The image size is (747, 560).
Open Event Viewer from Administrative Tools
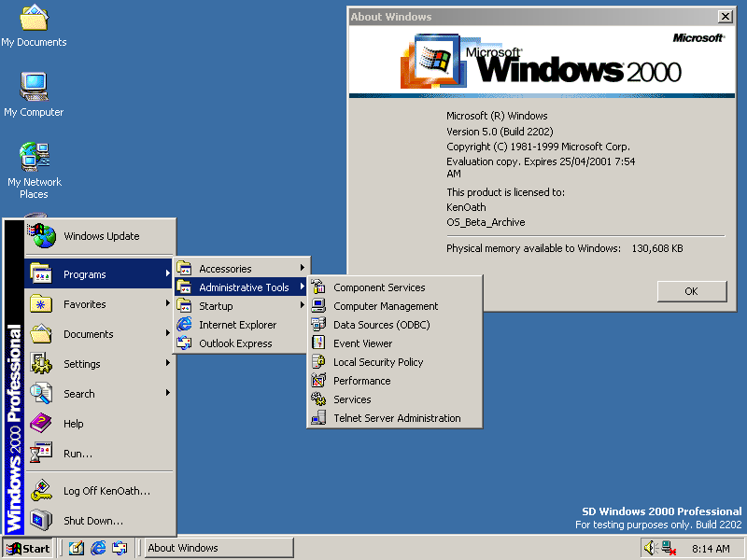click(x=395, y=343)
